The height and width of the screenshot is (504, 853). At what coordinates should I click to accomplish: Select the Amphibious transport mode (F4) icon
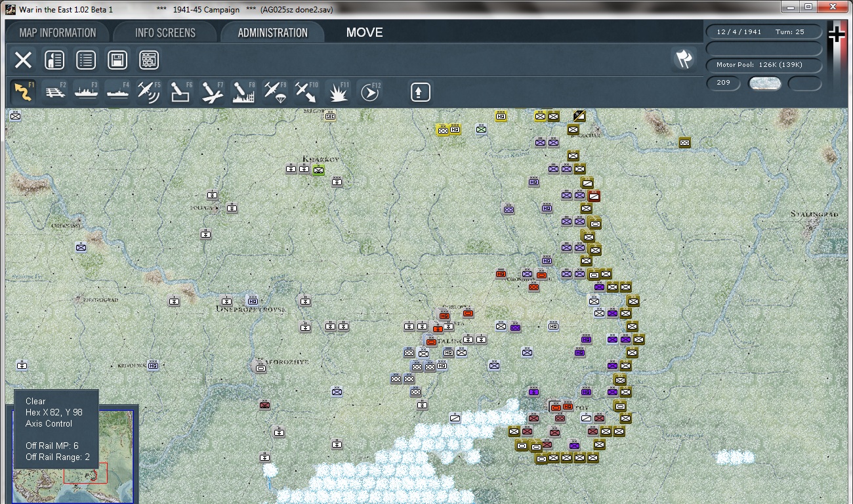point(117,93)
